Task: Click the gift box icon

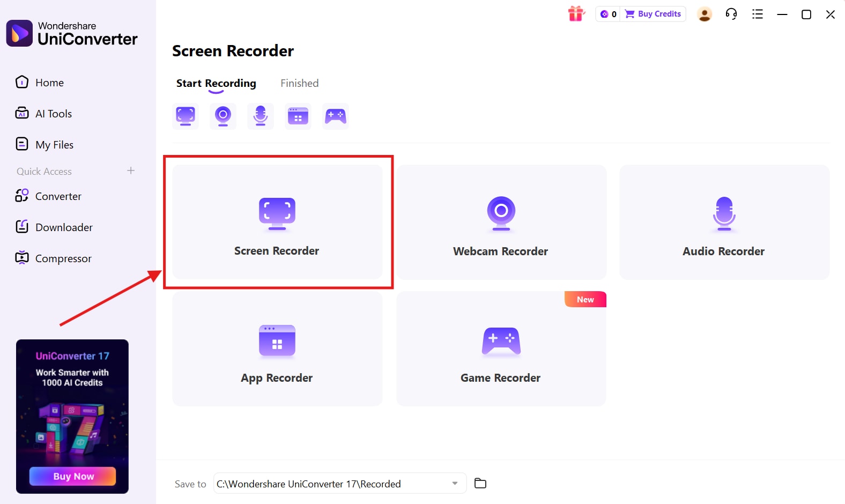Action: coord(576,14)
